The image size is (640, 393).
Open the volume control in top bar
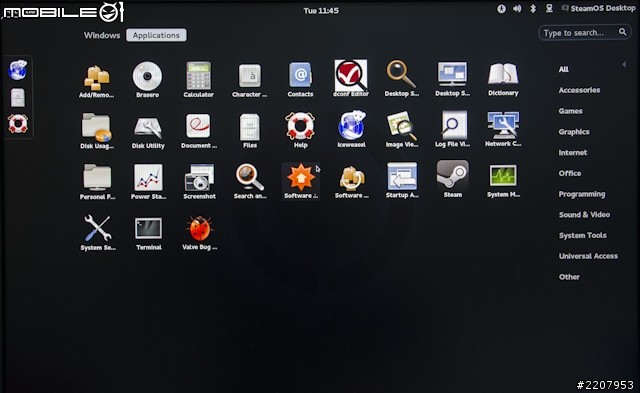517,9
